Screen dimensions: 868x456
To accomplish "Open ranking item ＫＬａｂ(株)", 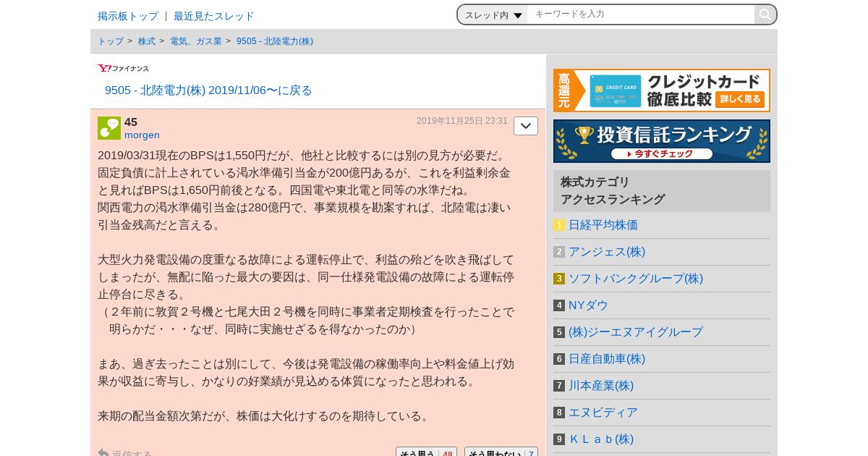I will [601, 439].
